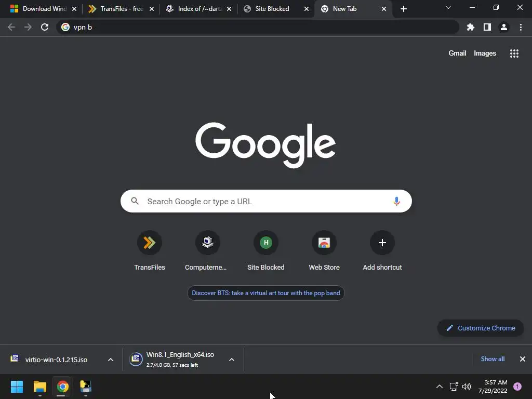Open the Windows Start menu
Image resolution: width=532 pixels, height=399 pixels.
click(17, 387)
